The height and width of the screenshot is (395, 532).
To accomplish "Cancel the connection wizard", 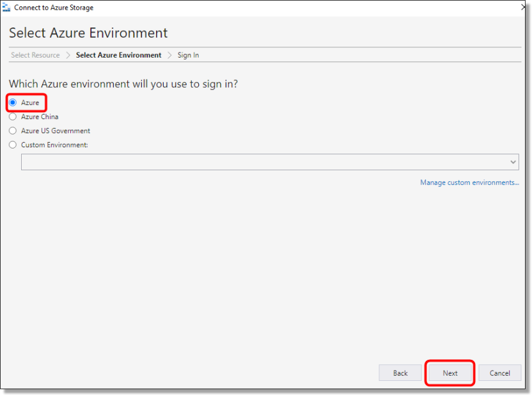I will pyautogui.click(x=499, y=373).
